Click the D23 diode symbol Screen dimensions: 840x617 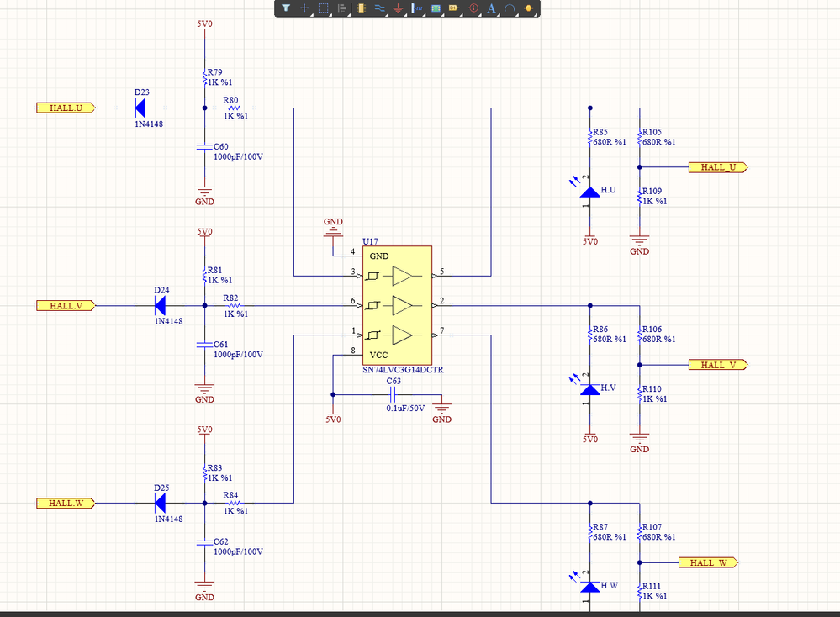click(x=140, y=108)
